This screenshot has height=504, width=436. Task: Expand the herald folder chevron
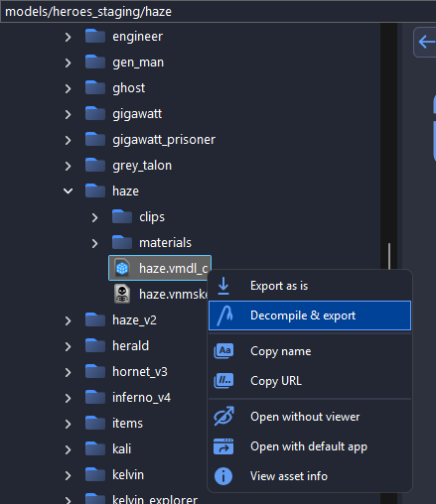pyautogui.click(x=68, y=346)
